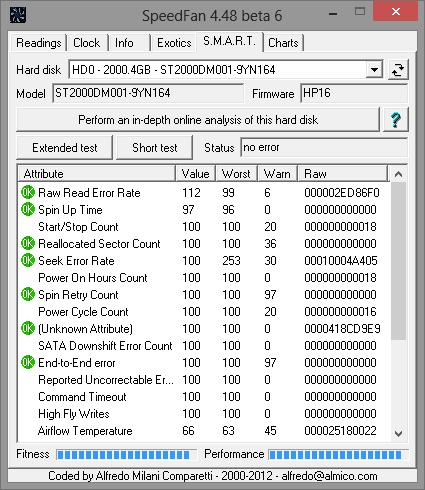
Task: Click raw value 00010004A405
Action: [341, 261]
